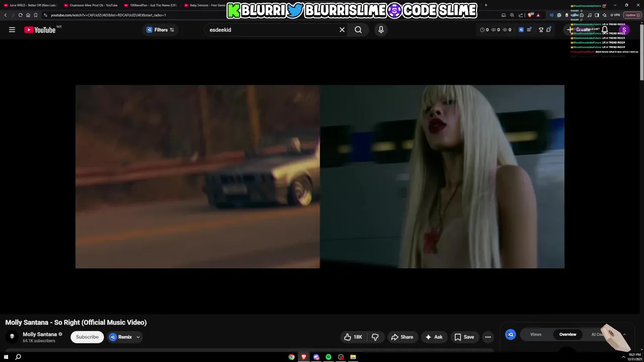Dislike the video with thumbs down
The image size is (644, 362).
[375, 337]
